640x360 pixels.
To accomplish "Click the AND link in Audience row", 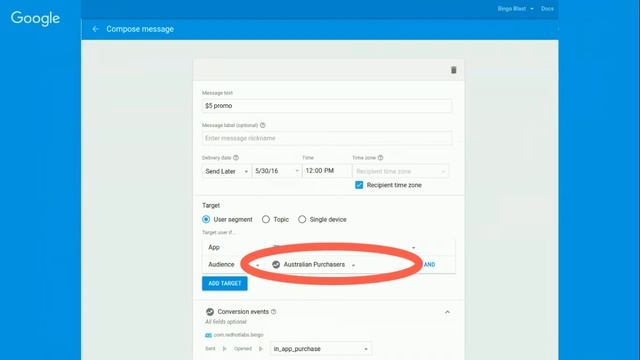I will coord(429,264).
